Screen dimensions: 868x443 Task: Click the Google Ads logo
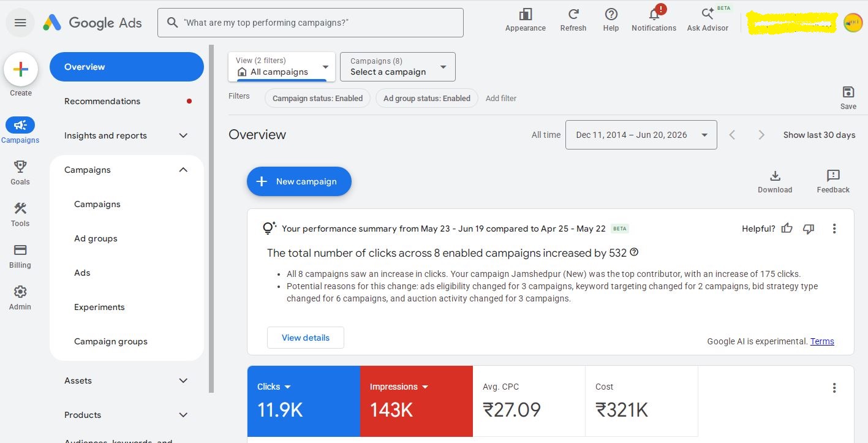(92, 23)
